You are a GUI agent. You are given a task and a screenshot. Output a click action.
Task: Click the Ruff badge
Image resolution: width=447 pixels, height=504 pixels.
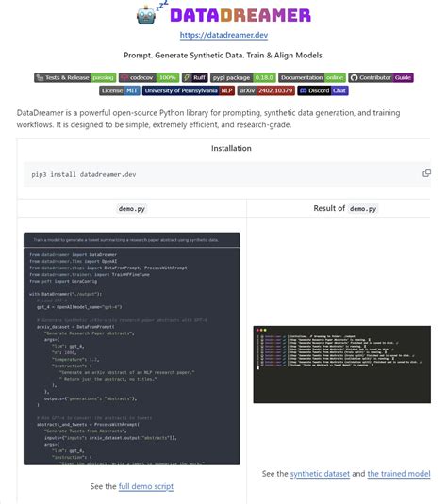click(194, 78)
